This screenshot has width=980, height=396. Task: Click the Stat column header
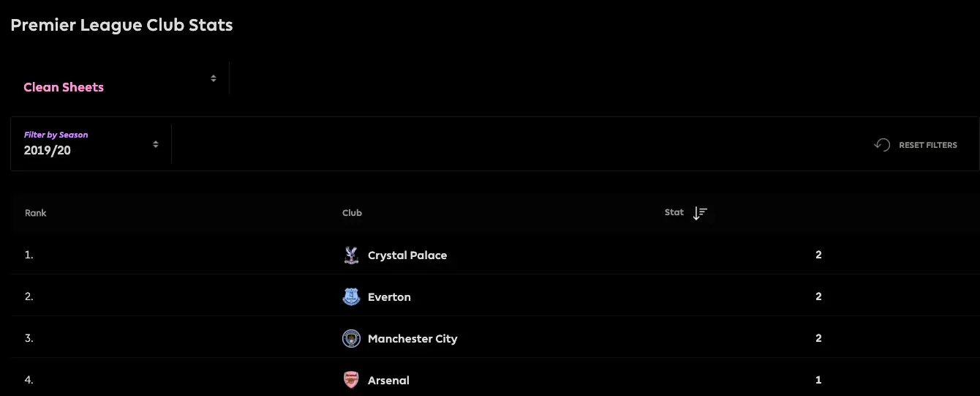tap(674, 212)
